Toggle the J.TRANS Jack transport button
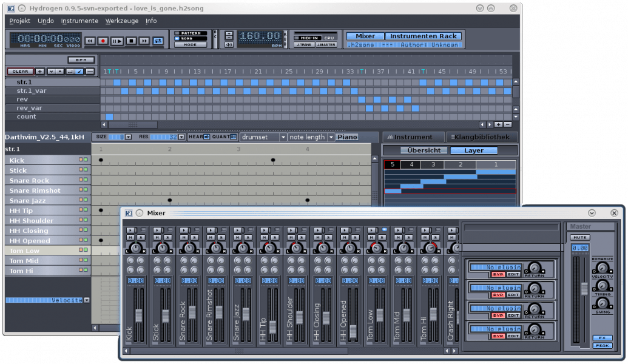This screenshot has height=364, width=628. 304,44
